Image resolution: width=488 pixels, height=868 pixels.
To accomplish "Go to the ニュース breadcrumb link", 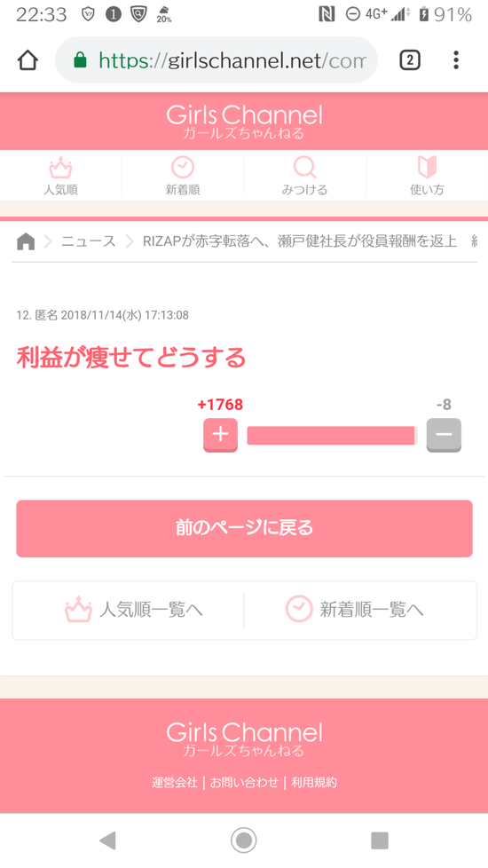I will 89,242.
